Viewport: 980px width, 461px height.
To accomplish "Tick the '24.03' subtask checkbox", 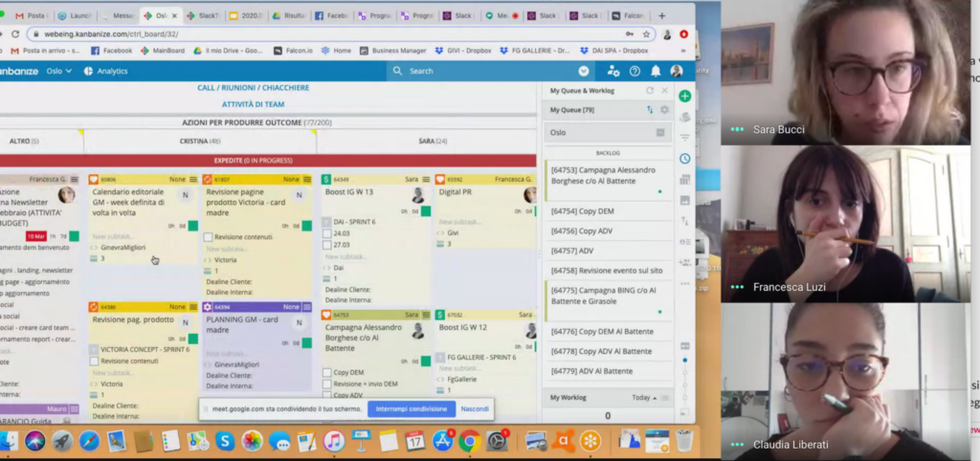I will point(326,233).
